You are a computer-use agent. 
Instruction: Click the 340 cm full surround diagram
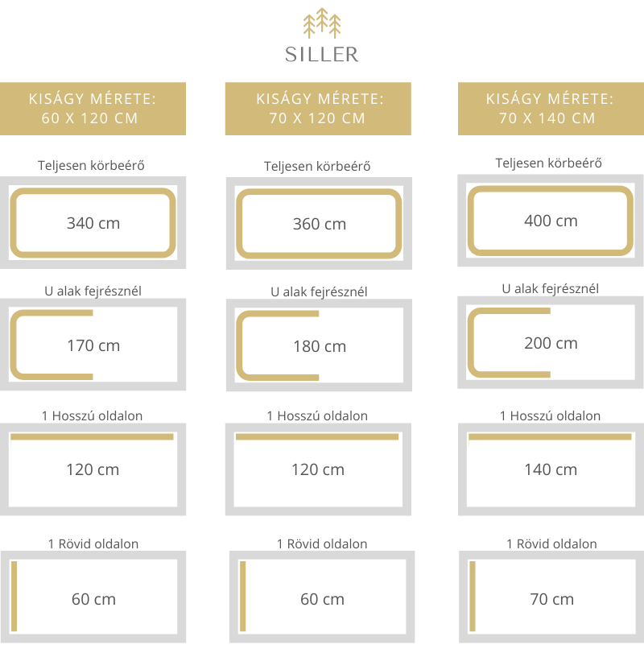point(93,223)
